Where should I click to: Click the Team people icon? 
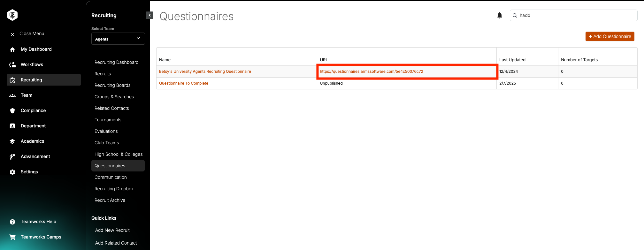12,95
